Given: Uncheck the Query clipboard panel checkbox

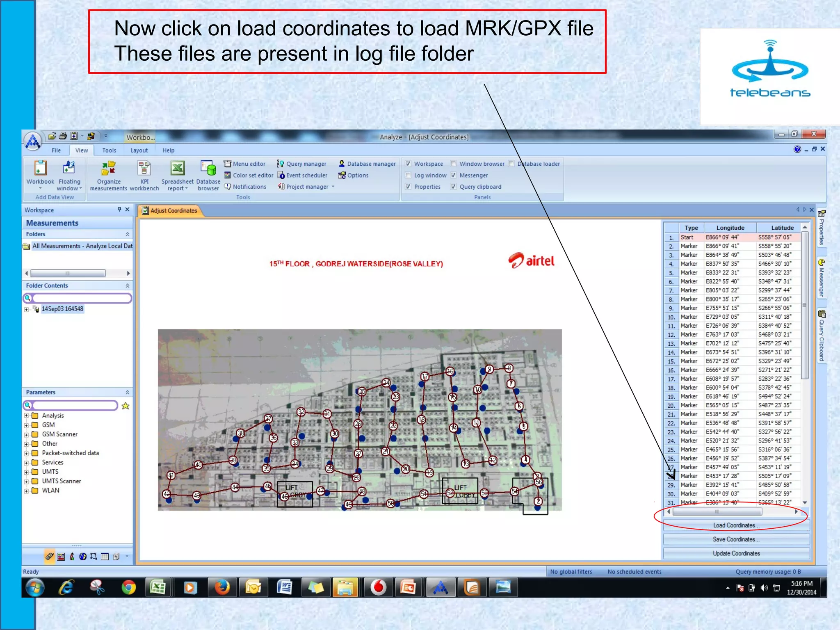Looking at the screenshot, I should click(x=454, y=187).
